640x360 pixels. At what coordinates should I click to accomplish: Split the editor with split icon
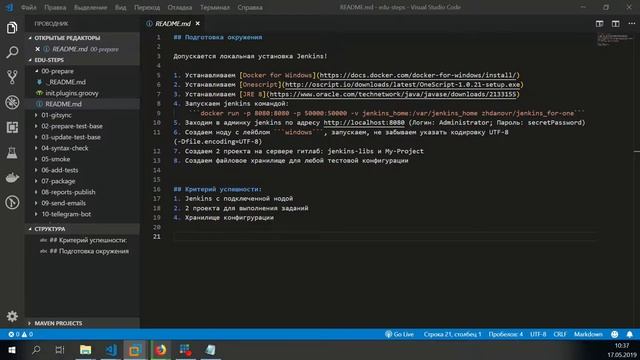[x=616, y=24]
